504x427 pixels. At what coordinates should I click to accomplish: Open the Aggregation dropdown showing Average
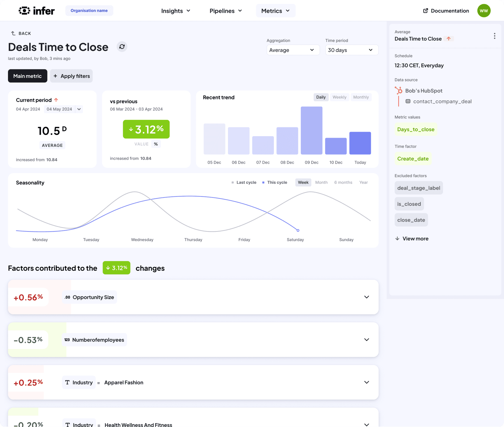pyautogui.click(x=291, y=50)
